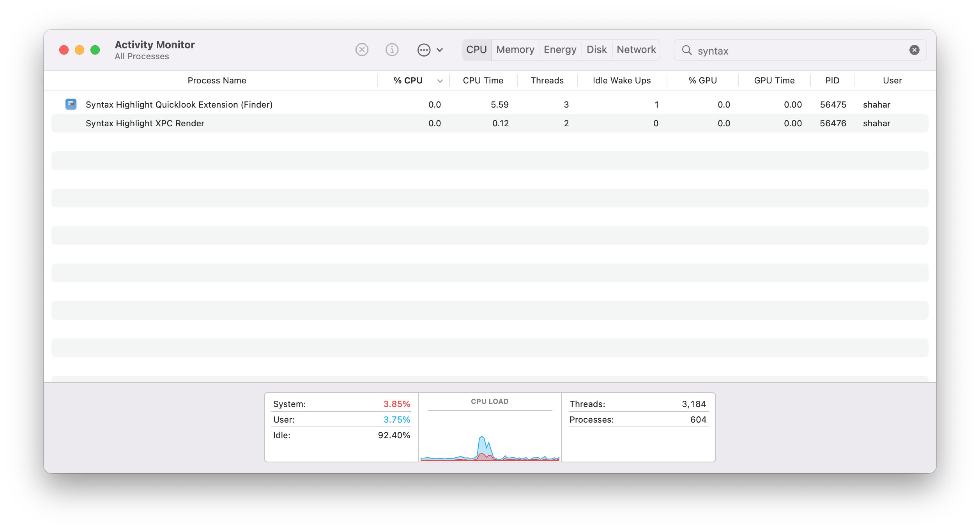Screen dimensions: 980x531
Task: Click PID value 56476
Action: pos(833,123)
